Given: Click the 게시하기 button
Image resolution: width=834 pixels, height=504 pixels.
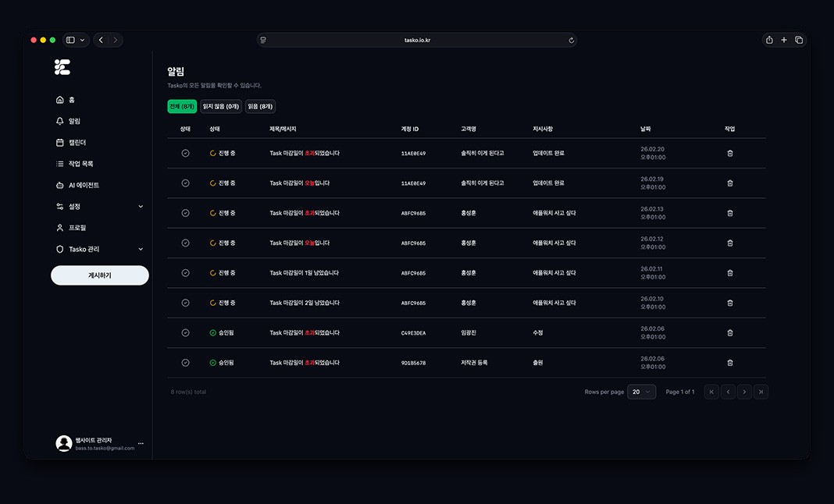Looking at the screenshot, I should pyautogui.click(x=100, y=275).
